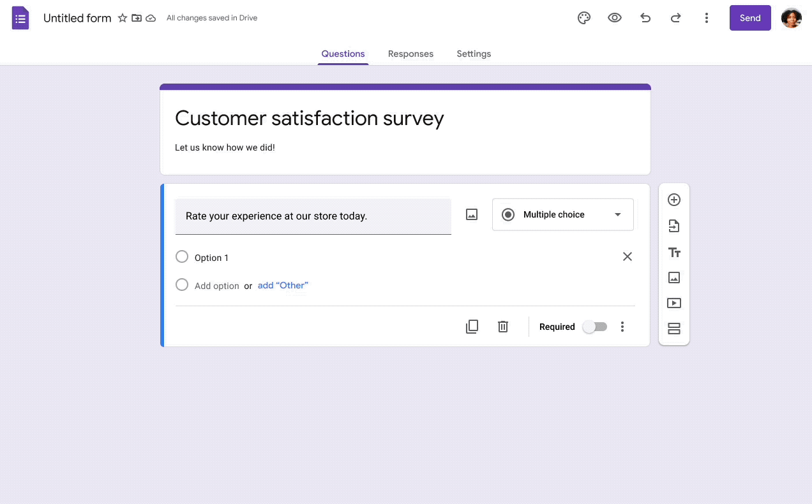The image size is (812, 504).
Task: Click the purple Send button
Action: (750, 18)
